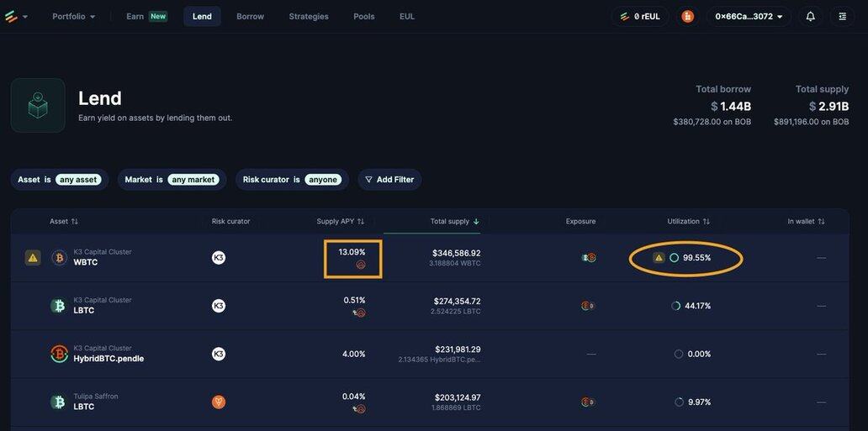
Task: Switch to the Borrow tab
Action: coord(250,17)
